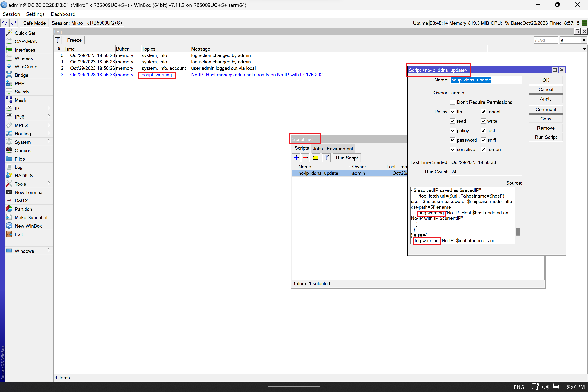588x392 pixels.
Task: Click Run Script in the script dialog
Action: coord(545,137)
